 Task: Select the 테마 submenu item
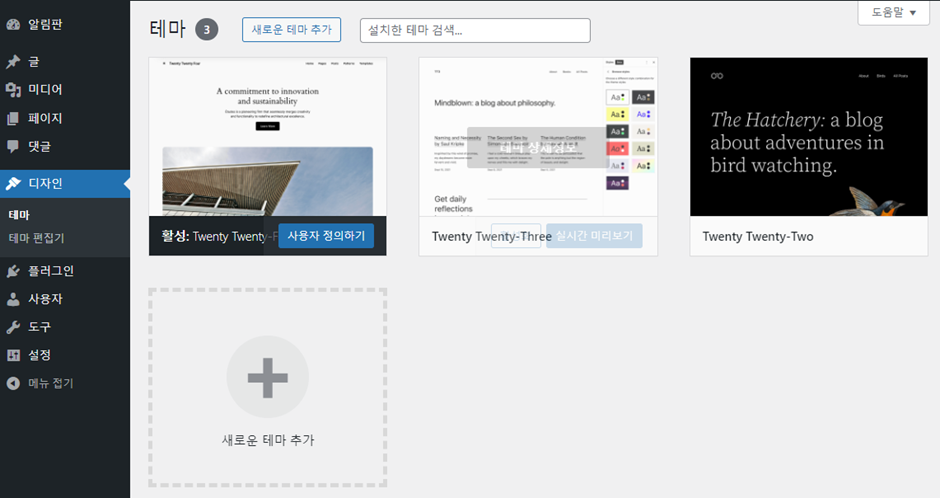click(19, 215)
